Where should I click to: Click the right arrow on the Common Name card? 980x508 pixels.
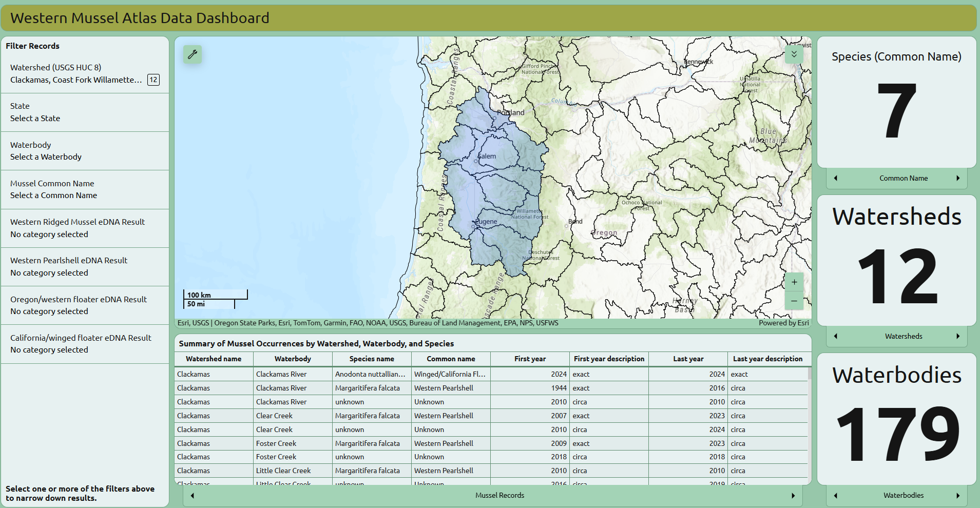coord(958,178)
